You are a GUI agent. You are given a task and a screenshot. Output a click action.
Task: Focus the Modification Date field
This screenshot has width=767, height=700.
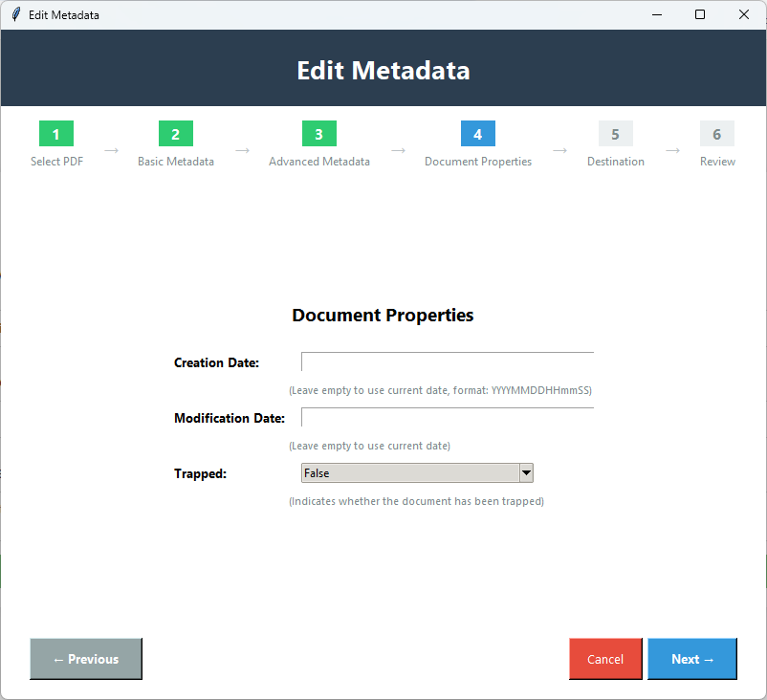point(446,417)
